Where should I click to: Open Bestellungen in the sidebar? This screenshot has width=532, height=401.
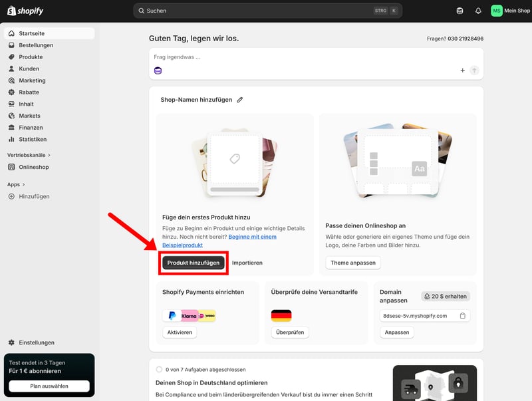pos(36,45)
